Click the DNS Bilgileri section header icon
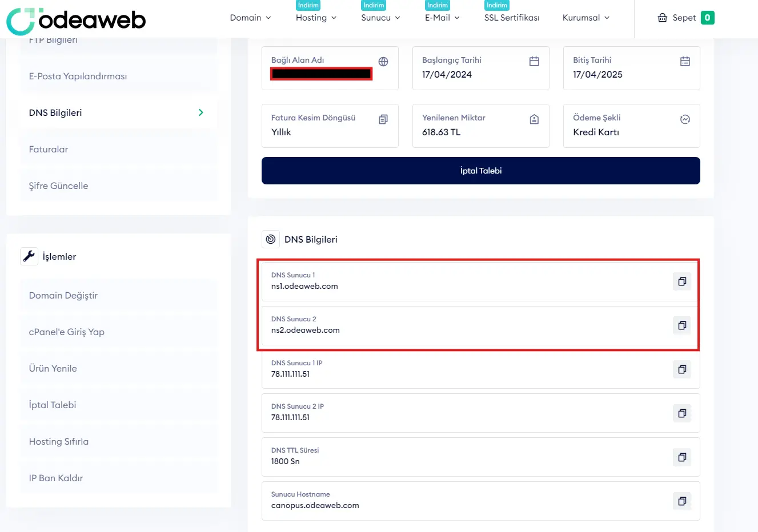 click(271, 239)
